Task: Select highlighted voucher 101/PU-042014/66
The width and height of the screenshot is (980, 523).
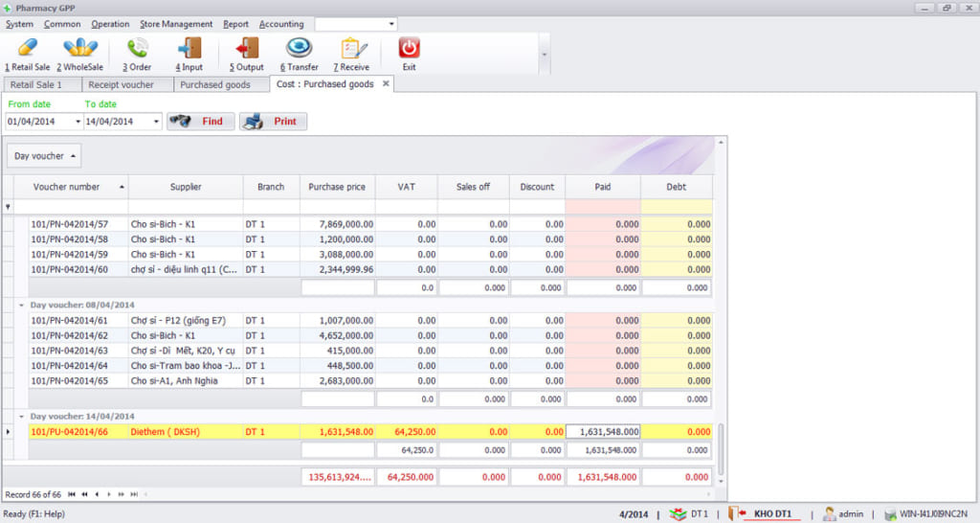Action: [370, 432]
